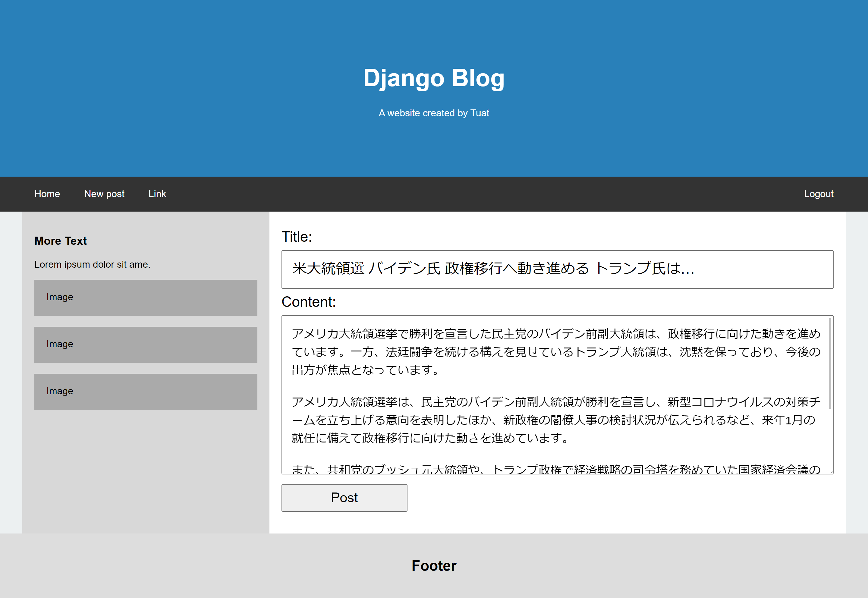Submit the form with Post button

coord(344,498)
